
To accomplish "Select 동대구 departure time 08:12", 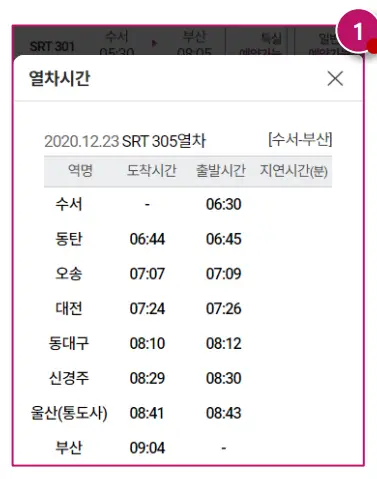I will (x=224, y=343).
